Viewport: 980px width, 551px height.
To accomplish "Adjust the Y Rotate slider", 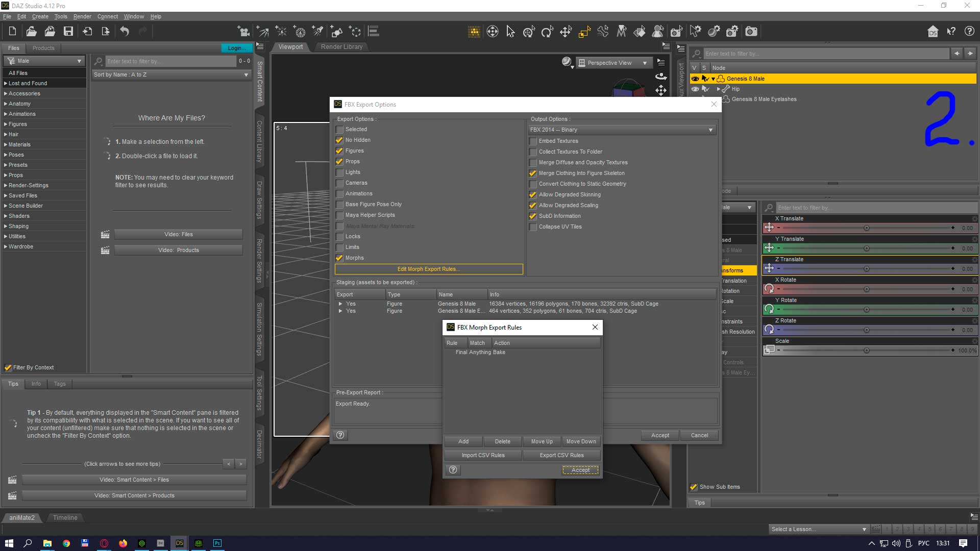I will [x=866, y=310].
